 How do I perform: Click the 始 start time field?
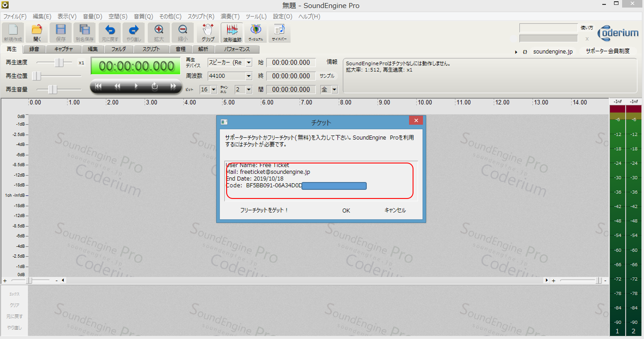[x=291, y=63]
